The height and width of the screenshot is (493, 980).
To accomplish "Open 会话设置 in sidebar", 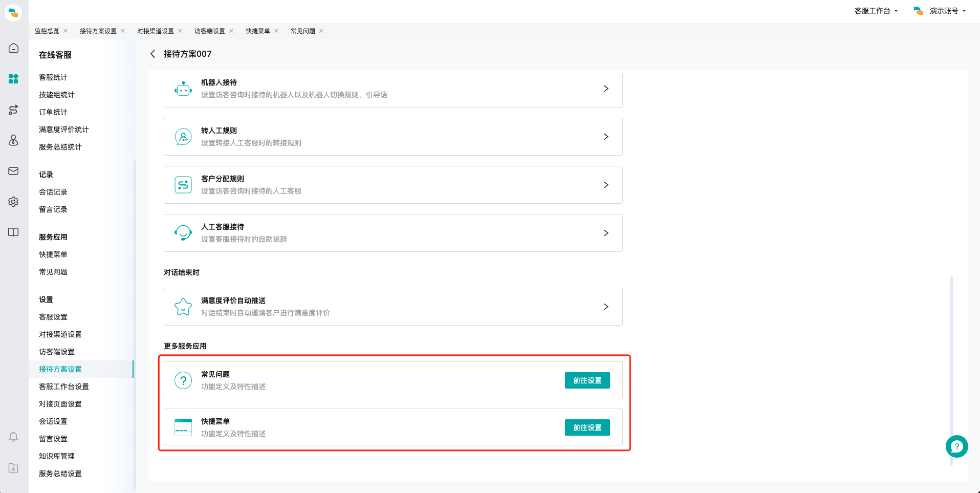I will pyautogui.click(x=53, y=421).
